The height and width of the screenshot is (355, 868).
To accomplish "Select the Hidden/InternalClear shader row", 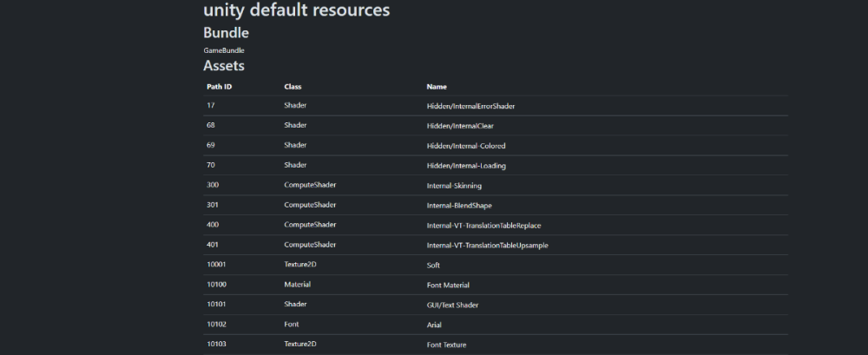I will pyautogui.click(x=460, y=126).
